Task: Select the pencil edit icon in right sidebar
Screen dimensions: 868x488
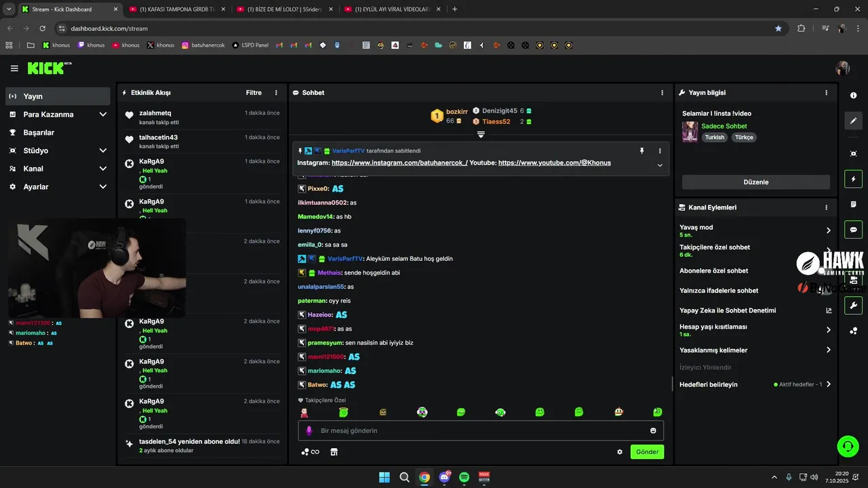Action: tap(854, 121)
